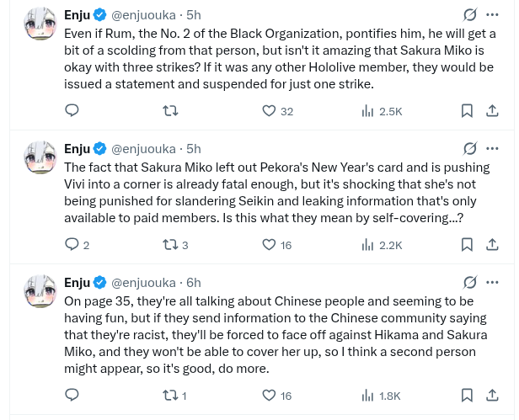
Task: Bookmark the second tweet with 2.2K views
Action: tap(467, 245)
